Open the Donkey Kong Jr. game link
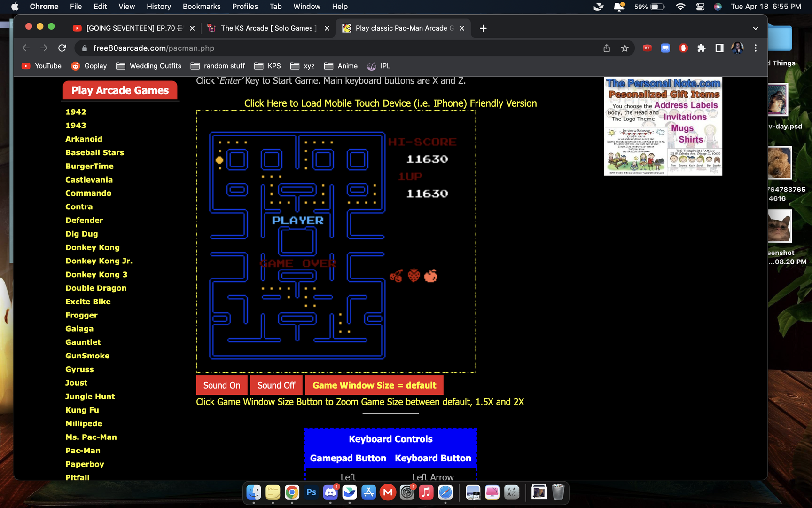Image resolution: width=812 pixels, height=508 pixels. pos(99,261)
